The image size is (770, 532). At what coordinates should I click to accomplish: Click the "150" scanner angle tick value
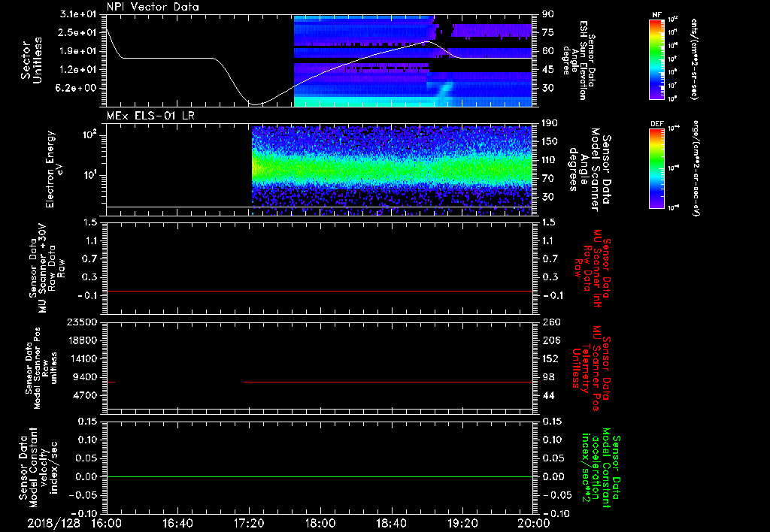[550, 142]
